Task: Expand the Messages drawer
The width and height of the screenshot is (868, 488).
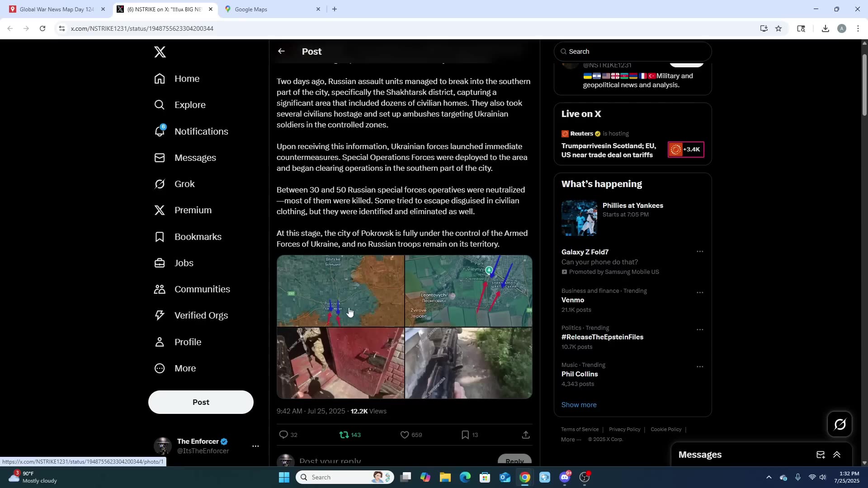Action: click(x=837, y=455)
